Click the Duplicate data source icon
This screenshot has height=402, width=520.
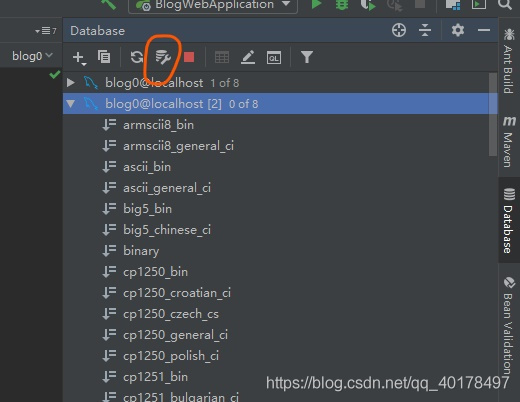click(x=104, y=57)
